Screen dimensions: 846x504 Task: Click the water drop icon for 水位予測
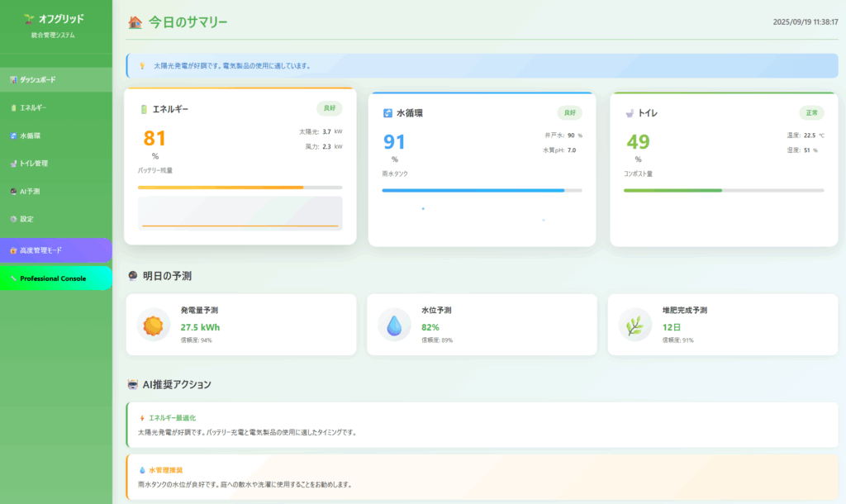(394, 325)
